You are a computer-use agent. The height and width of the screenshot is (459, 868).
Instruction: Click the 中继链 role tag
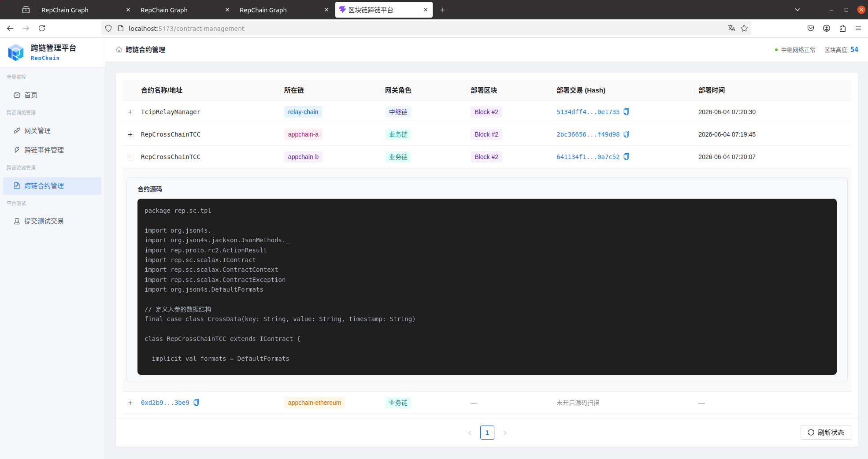(x=398, y=112)
